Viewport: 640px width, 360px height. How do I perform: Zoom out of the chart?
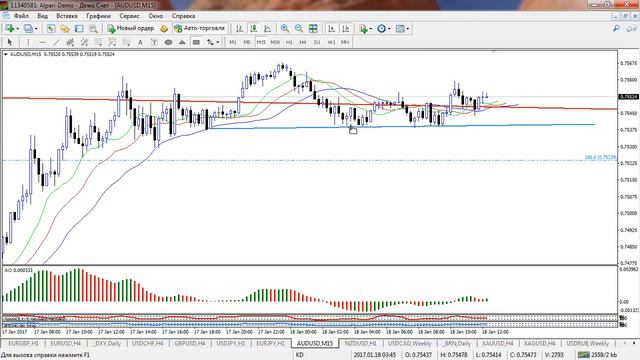pyautogui.click(x=299, y=29)
